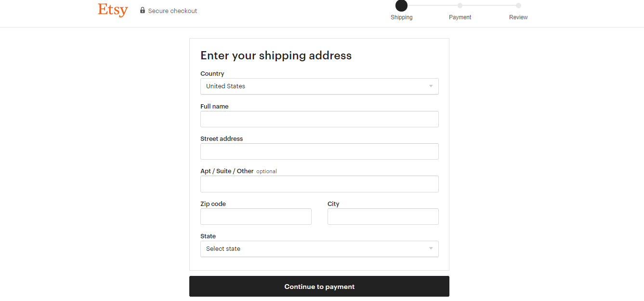644x301 pixels.
Task: Click the State dropdown arrow
Action: click(431, 249)
